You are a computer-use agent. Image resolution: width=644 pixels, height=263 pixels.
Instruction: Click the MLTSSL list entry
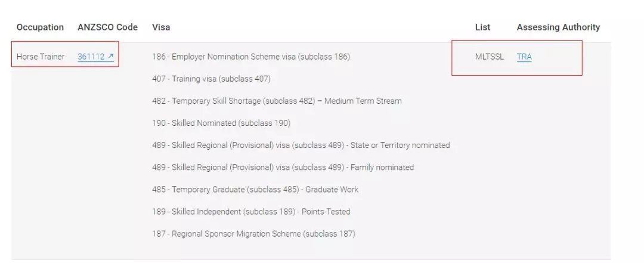pos(490,57)
